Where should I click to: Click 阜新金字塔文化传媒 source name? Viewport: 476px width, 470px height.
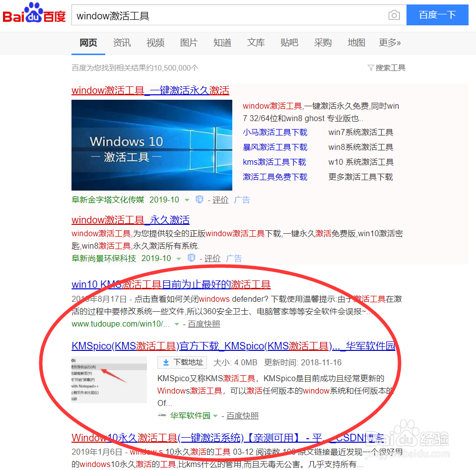tap(108, 200)
